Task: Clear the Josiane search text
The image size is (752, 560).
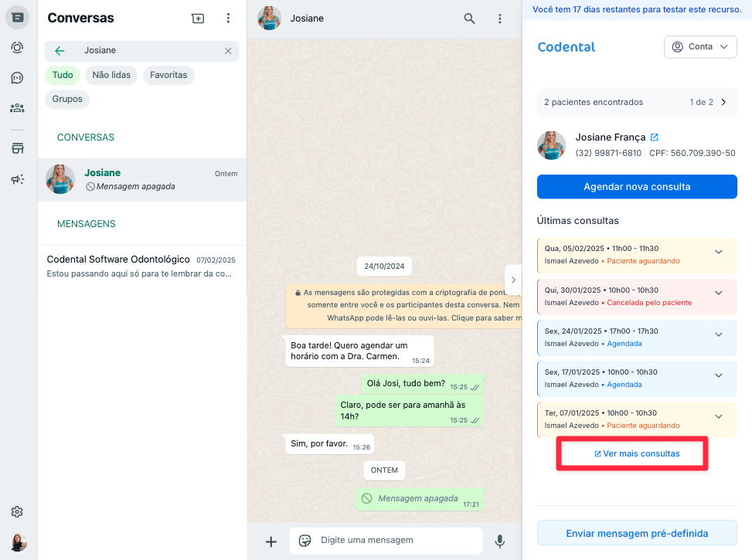Action: [x=228, y=51]
